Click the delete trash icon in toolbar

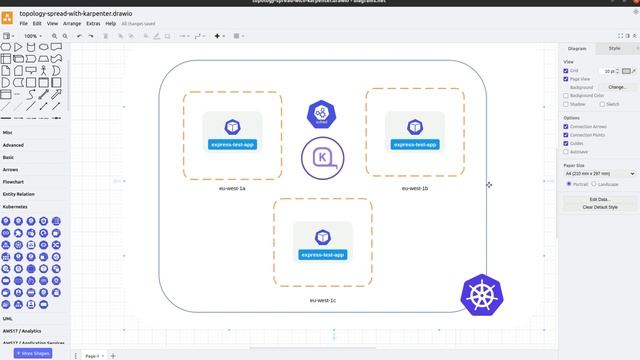(106, 36)
